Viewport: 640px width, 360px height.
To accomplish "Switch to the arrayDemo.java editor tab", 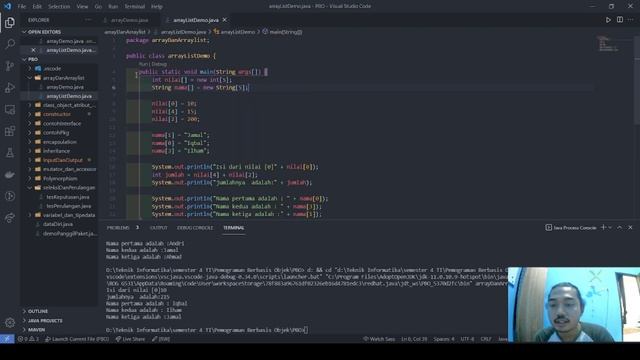I will [x=129, y=20].
